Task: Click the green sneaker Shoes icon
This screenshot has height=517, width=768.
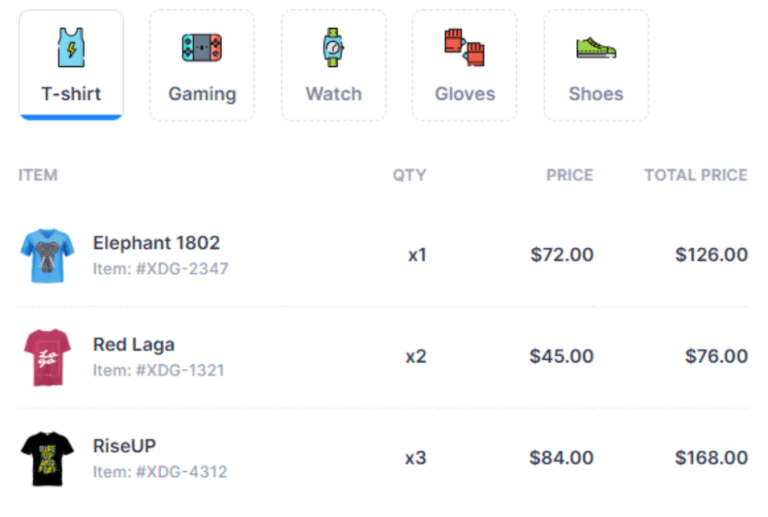Action: click(x=596, y=47)
